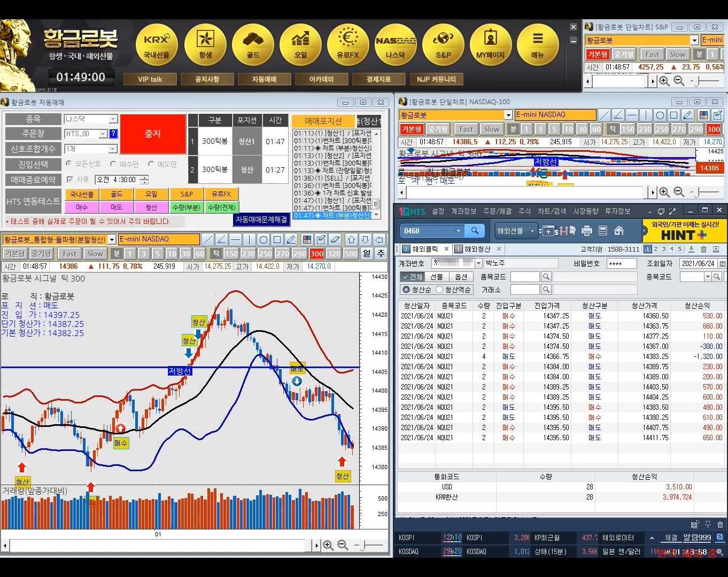
Task: Select the highlighted 300 tick button in the main chart
Action: (316, 253)
